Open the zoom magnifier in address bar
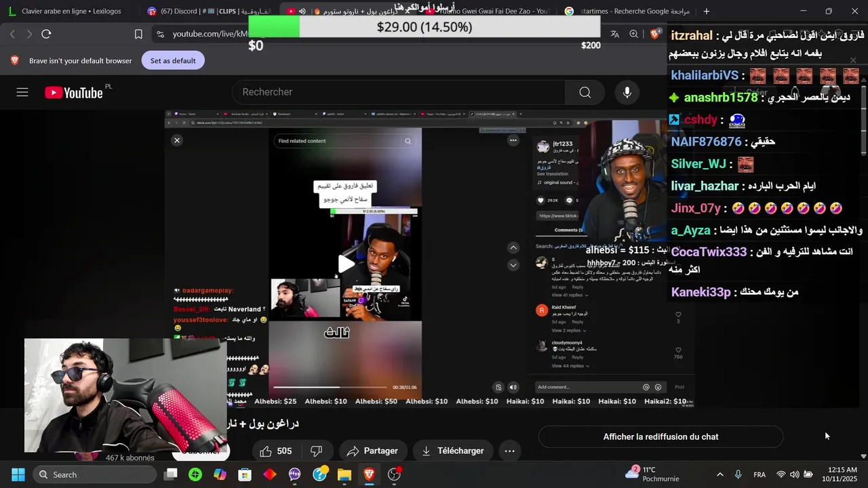 tap(633, 34)
